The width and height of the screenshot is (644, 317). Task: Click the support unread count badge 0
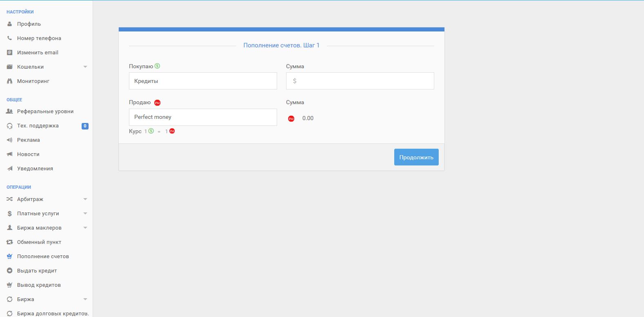[85, 126]
